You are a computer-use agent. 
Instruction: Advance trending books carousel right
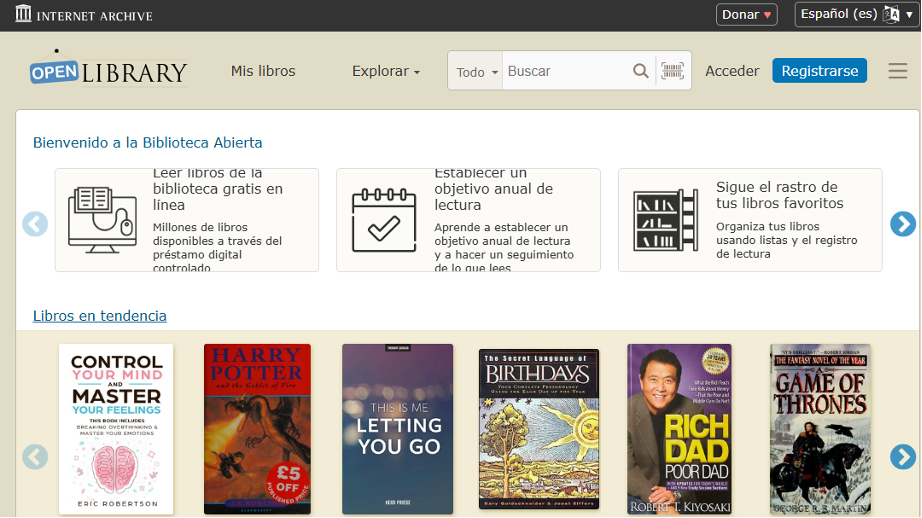pyautogui.click(x=903, y=457)
